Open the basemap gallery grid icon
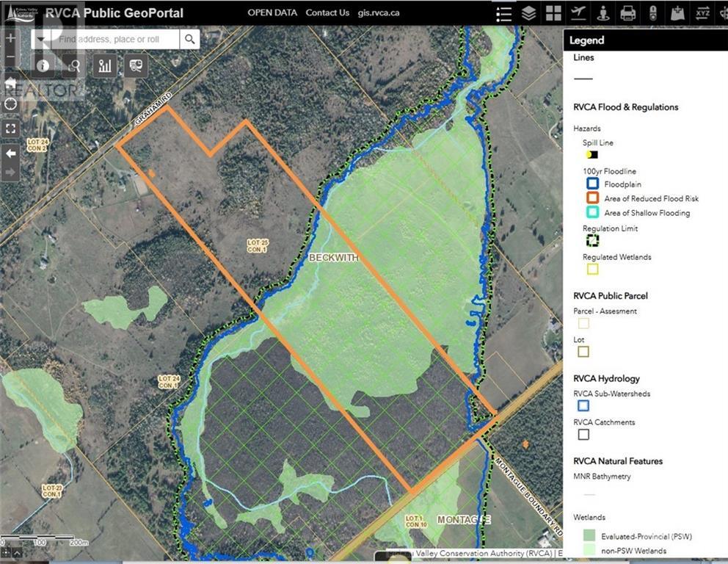Screen dimensions: 728x564 click(553, 13)
